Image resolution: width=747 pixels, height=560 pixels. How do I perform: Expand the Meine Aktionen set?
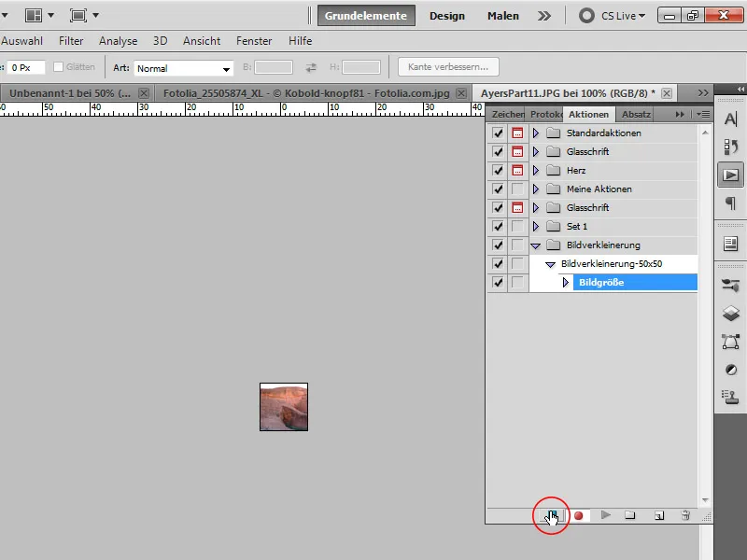[535, 189]
